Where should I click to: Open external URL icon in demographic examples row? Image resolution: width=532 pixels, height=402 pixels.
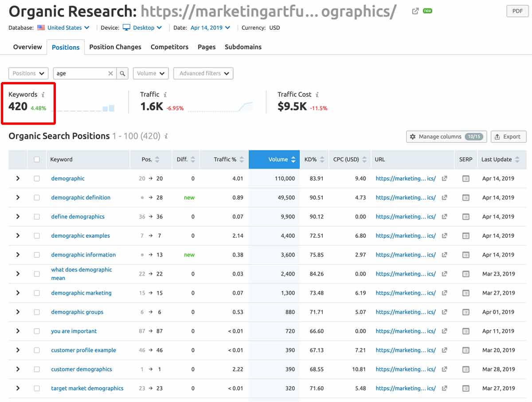[445, 236]
